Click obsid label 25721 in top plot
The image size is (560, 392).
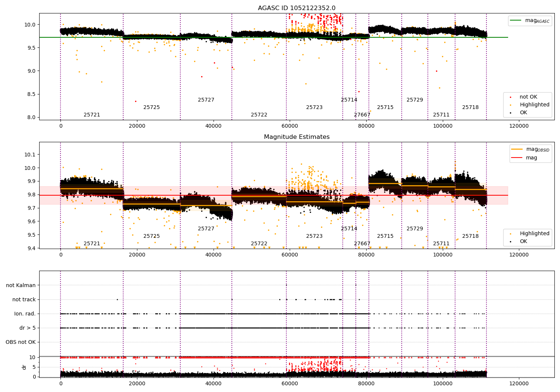[92, 115]
